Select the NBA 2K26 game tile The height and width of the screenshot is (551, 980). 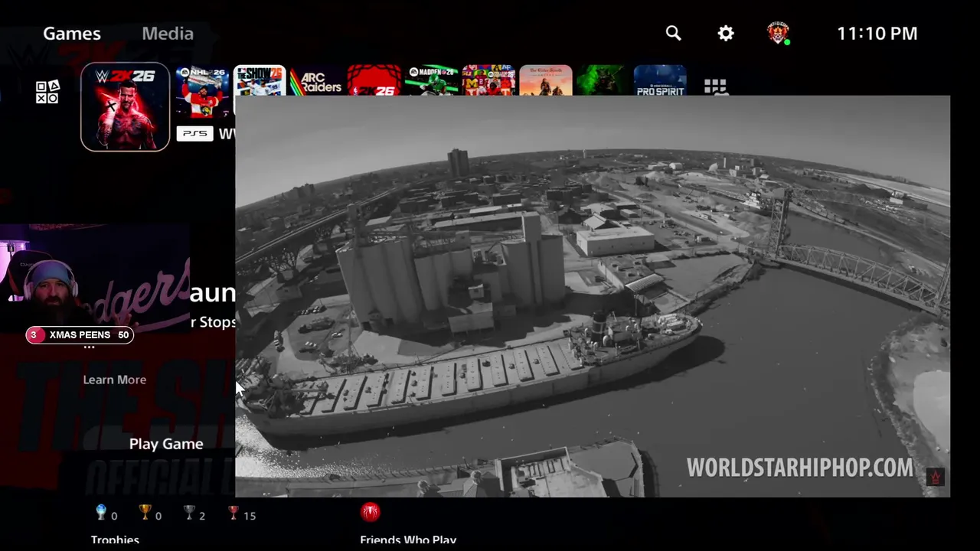coord(374,80)
